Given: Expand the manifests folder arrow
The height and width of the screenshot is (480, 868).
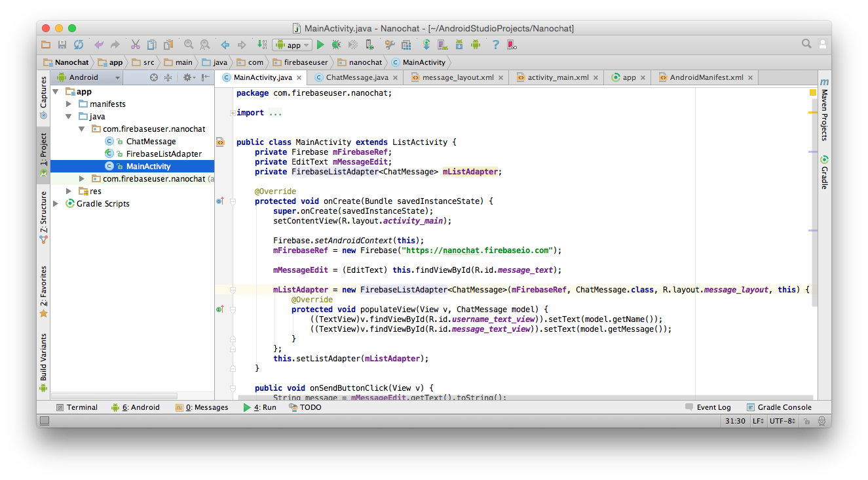Looking at the screenshot, I should (x=69, y=104).
